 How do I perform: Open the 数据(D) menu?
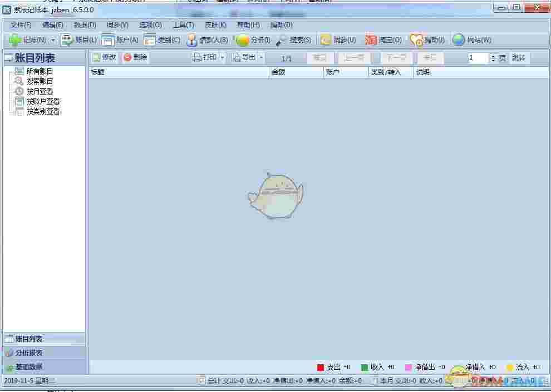coord(85,25)
